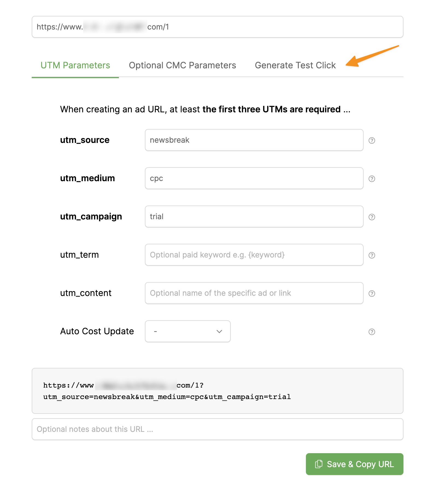
Task: Click help icon next to utm_content field
Action: (x=372, y=294)
